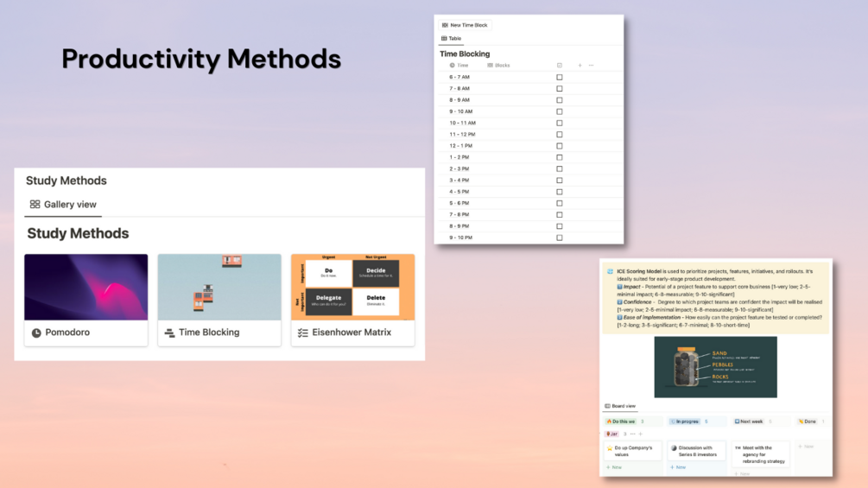868x488 pixels.
Task: Click the Jar group tag
Action: pos(611,434)
